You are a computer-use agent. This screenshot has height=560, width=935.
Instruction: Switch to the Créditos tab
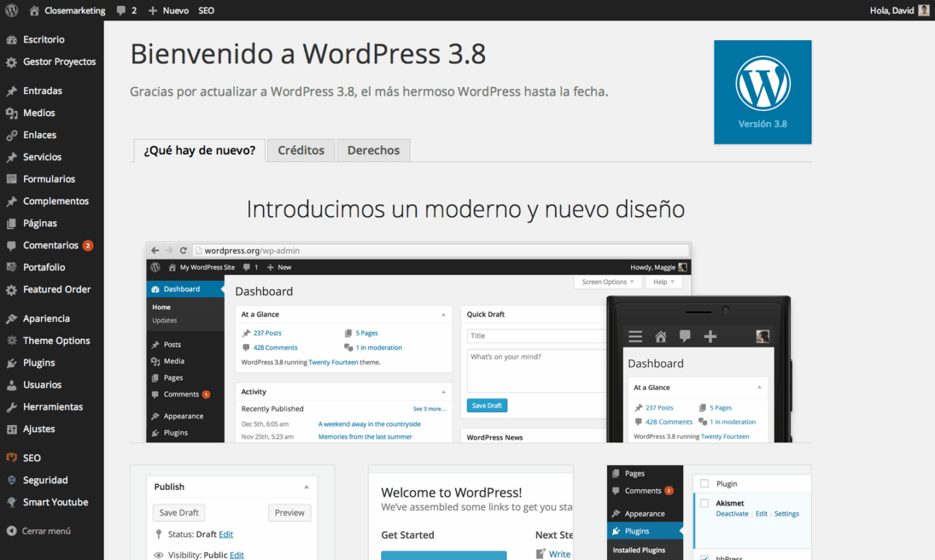pyautogui.click(x=301, y=150)
